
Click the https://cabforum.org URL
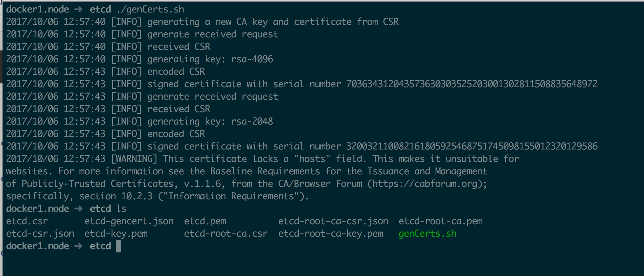tap(427, 184)
